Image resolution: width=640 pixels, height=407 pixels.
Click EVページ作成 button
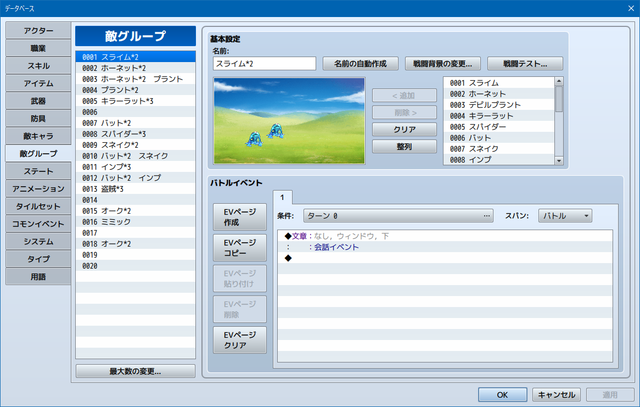240,217
